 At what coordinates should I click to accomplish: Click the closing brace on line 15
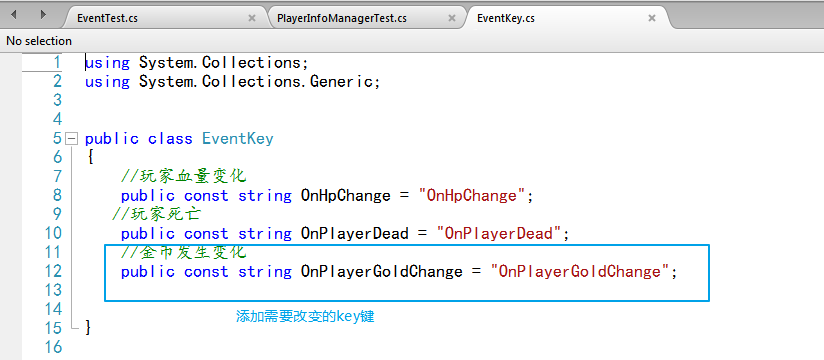pyautogui.click(x=88, y=328)
